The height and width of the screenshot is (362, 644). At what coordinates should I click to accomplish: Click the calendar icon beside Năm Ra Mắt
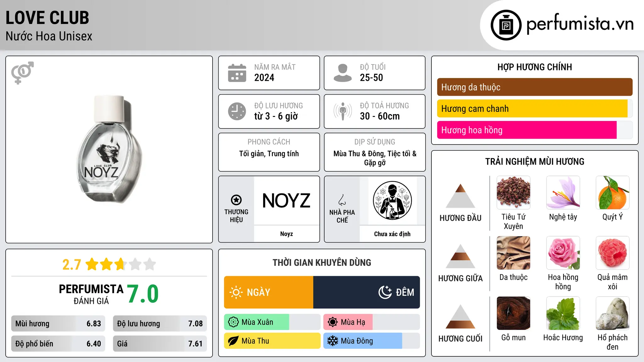pyautogui.click(x=237, y=73)
